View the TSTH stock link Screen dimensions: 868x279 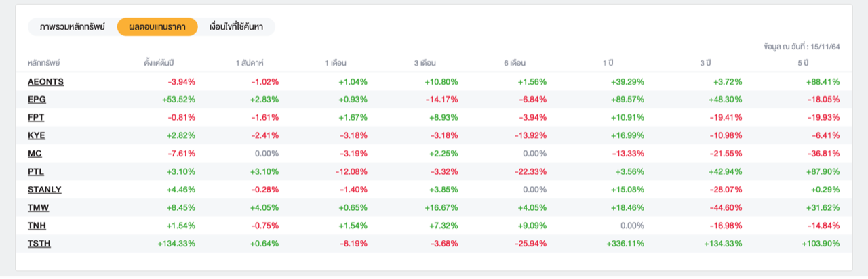click(x=39, y=244)
